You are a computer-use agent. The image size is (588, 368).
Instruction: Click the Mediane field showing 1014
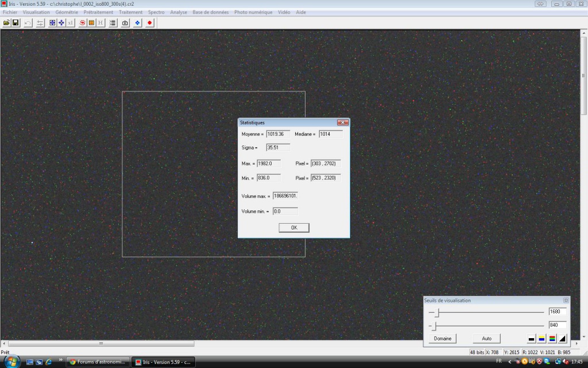coord(331,134)
